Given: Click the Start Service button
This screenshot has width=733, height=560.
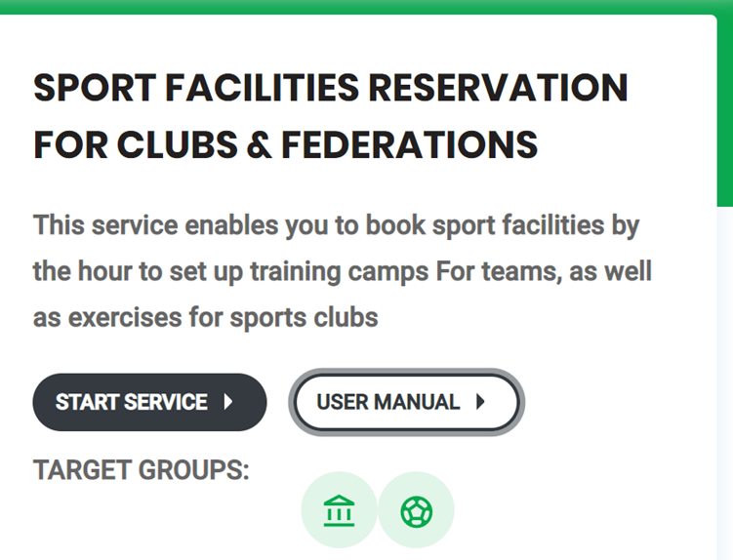Looking at the screenshot, I should point(149,402).
